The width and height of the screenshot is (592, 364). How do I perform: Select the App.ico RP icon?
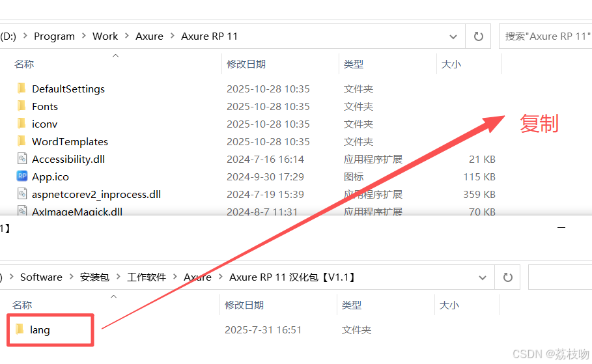click(22, 176)
